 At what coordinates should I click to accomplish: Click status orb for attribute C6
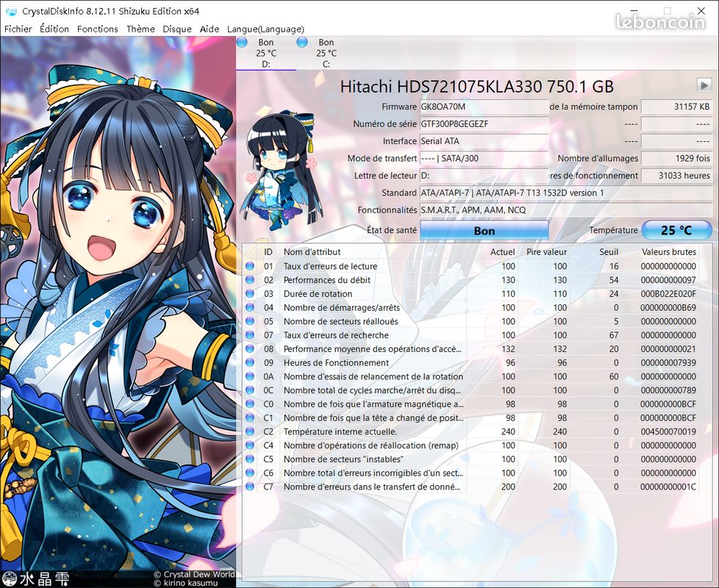(250, 473)
